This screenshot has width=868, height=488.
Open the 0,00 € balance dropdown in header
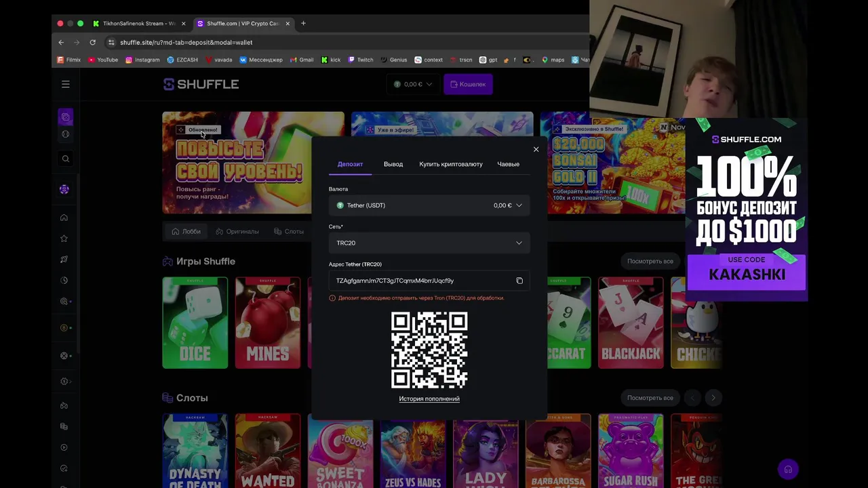[x=413, y=84]
